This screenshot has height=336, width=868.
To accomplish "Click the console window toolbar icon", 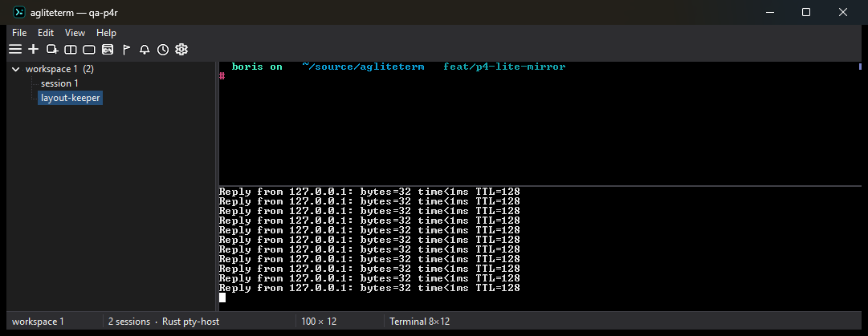I will pyautogui.click(x=108, y=50).
